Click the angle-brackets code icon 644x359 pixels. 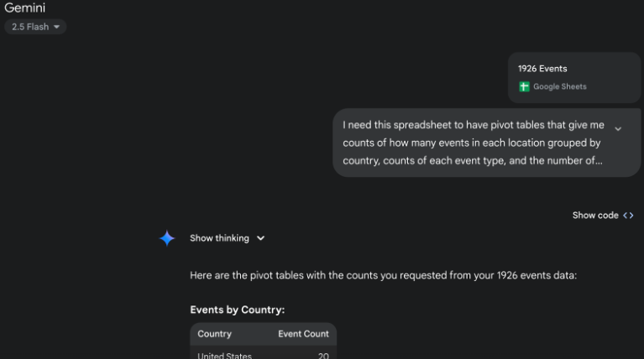(628, 216)
